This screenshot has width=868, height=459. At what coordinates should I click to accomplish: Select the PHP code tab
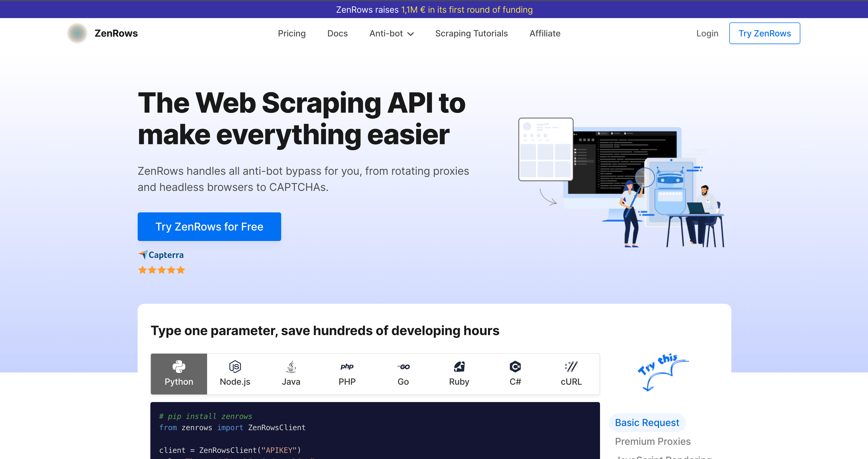coord(347,374)
